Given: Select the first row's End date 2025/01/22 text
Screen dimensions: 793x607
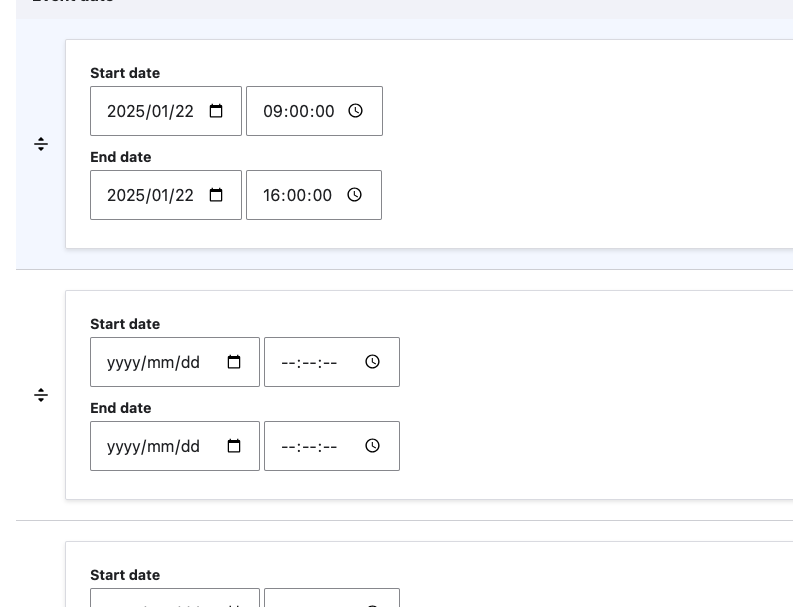Looking at the screenshot, I should click(x=150, y=195).
